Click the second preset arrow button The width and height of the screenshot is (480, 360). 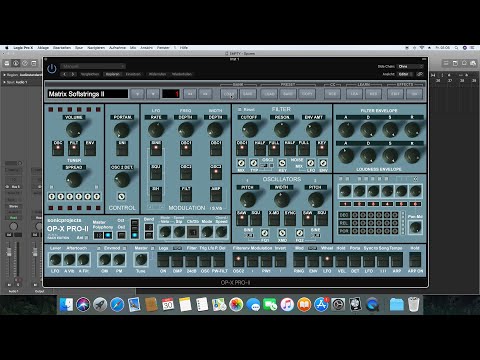coord(153,94)
